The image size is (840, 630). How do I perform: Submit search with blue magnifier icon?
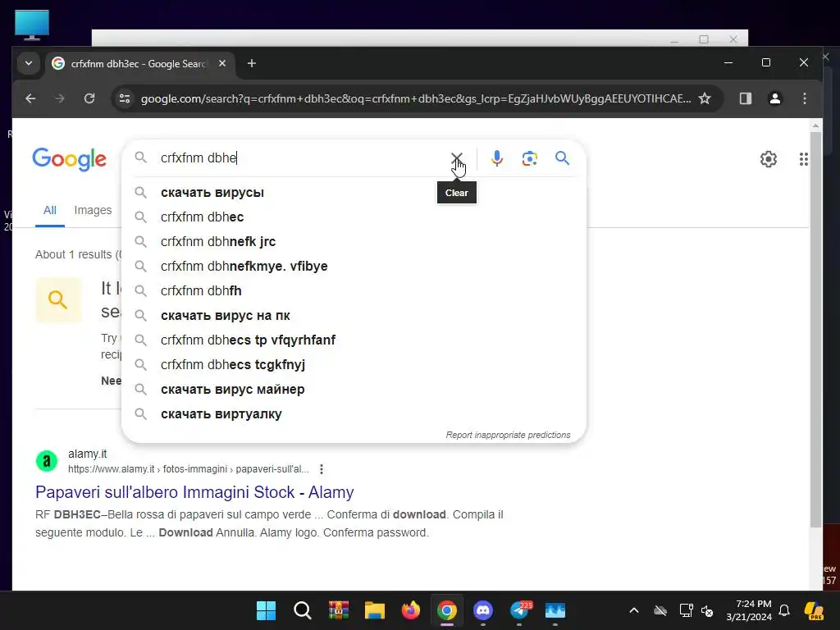[562, 158]
